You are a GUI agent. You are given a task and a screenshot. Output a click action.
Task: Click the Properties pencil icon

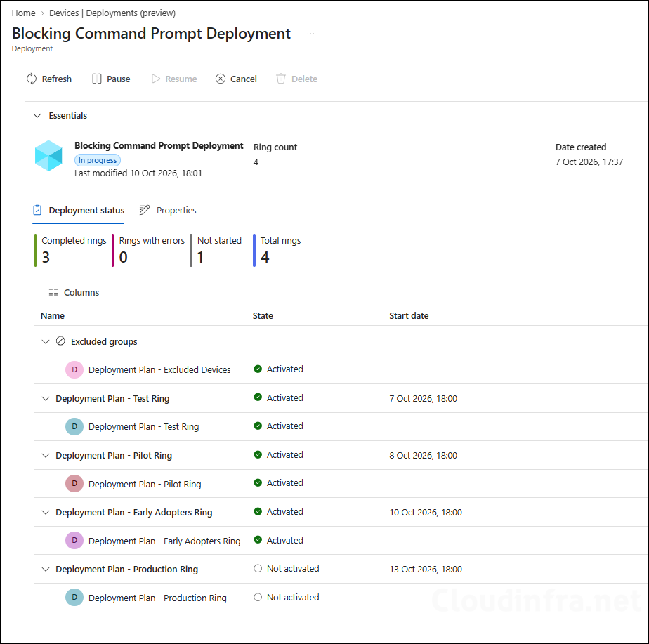(145, 210)
